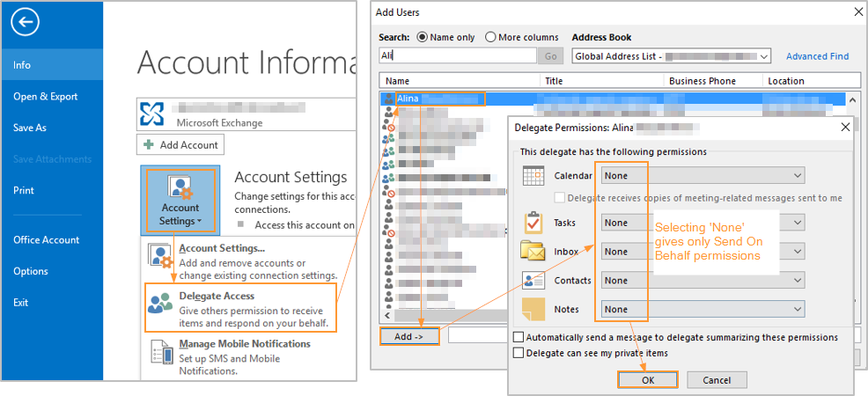
Task: Open the Notes permission dropdown
Action: coord(702,309)
